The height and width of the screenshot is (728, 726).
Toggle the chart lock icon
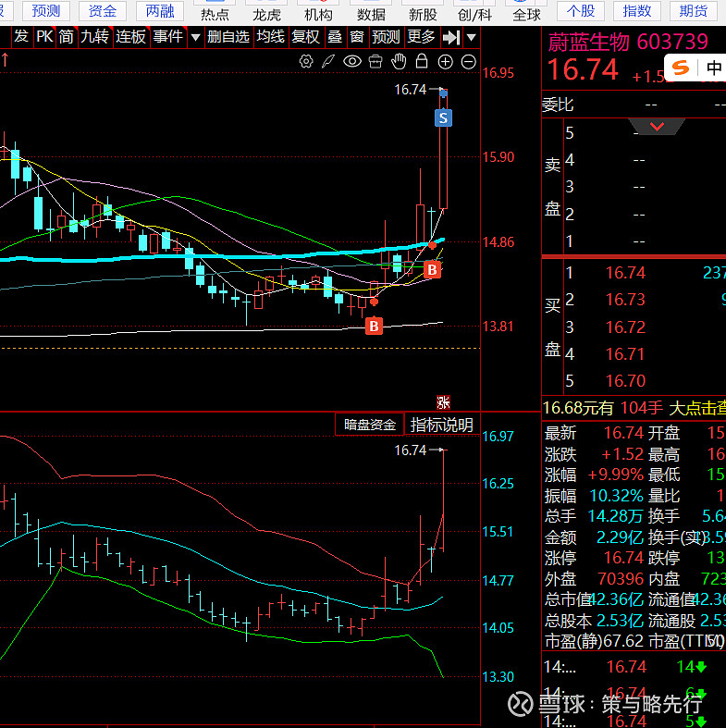[423, 61]
